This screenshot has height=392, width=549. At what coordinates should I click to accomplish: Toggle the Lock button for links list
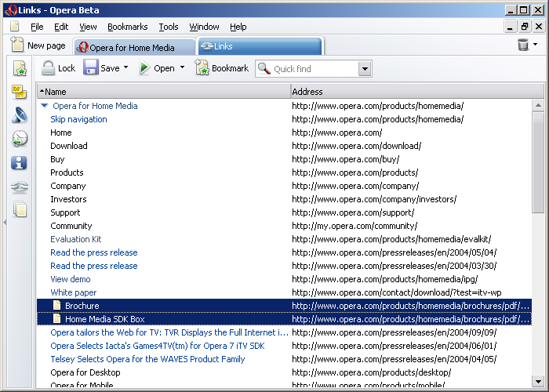pyautogui.click(x=58, y=68)
